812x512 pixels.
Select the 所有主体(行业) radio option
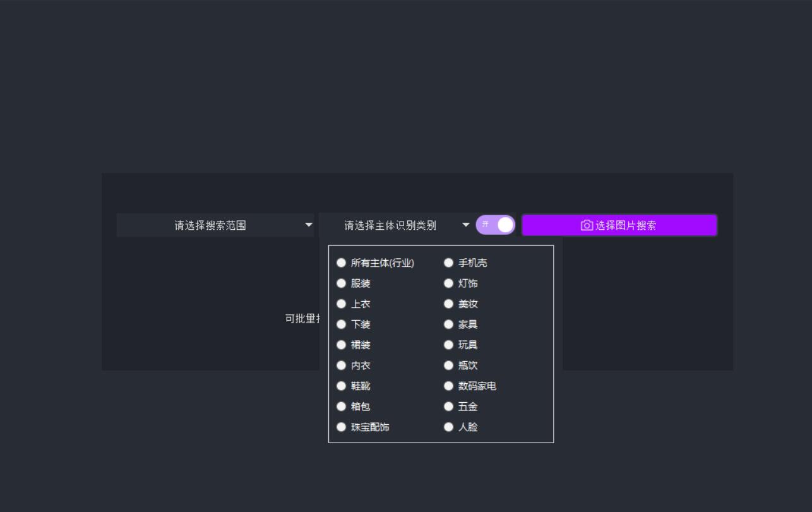[x=342, y=263]
